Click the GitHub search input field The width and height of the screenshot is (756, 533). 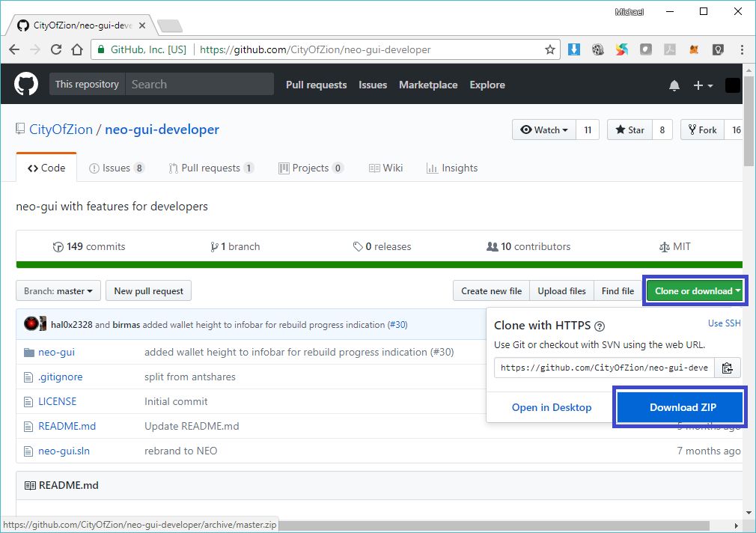coord(200,84)
